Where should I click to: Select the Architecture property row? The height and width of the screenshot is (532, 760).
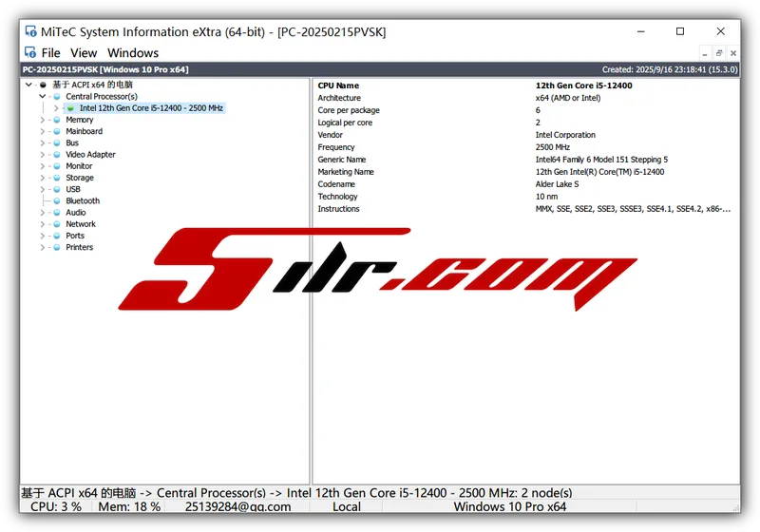pyautogui.click(x=526, y=98)
